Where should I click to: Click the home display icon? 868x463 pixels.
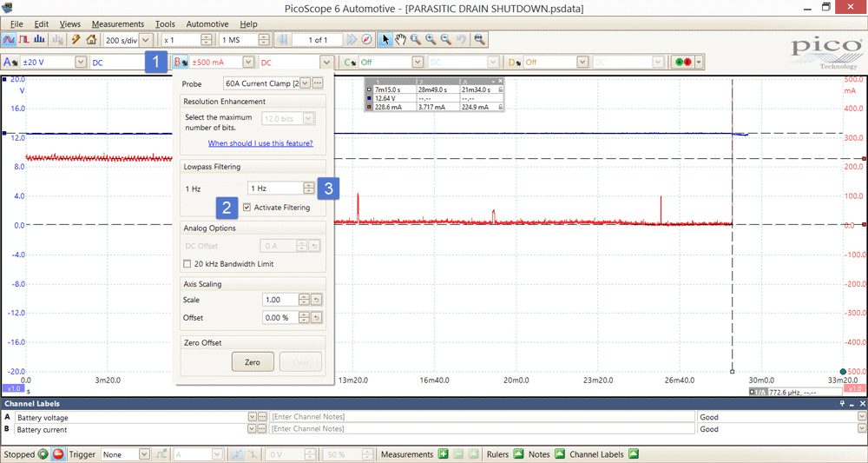coord(91,40)
